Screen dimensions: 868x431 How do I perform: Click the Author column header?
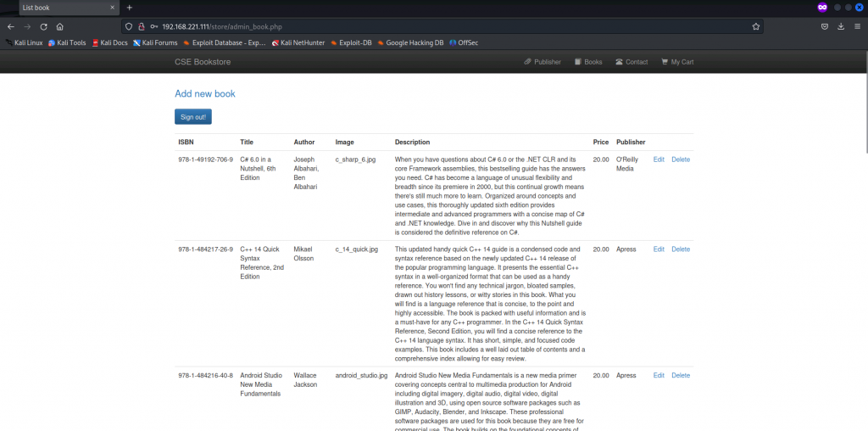[304, 143]
